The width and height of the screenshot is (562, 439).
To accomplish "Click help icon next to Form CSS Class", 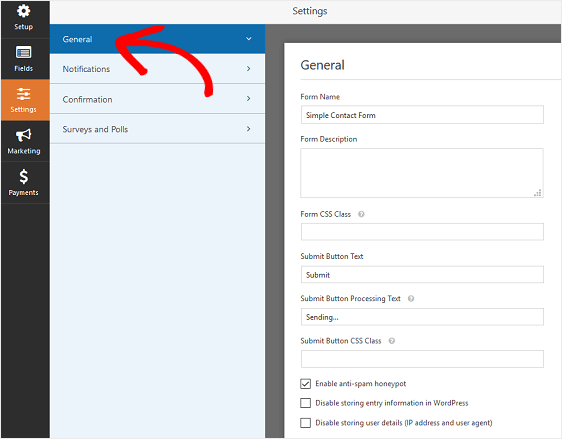I will 361,214.
